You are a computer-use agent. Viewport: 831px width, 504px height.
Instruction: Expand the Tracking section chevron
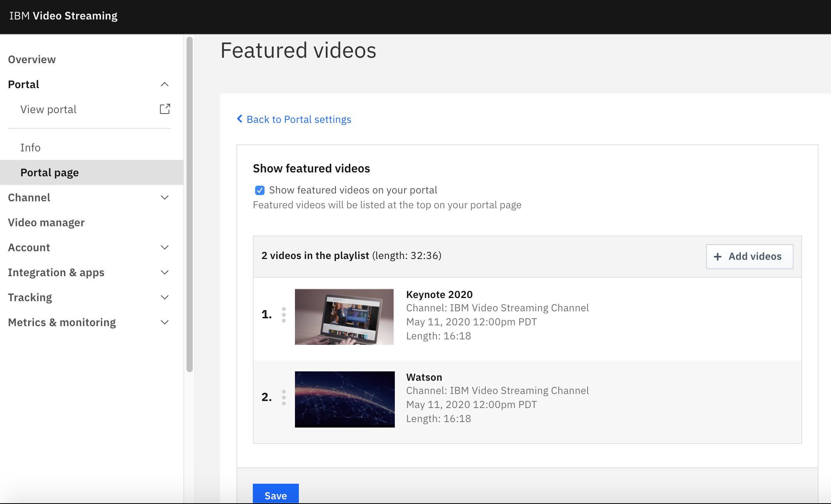[x=165, y=297]
